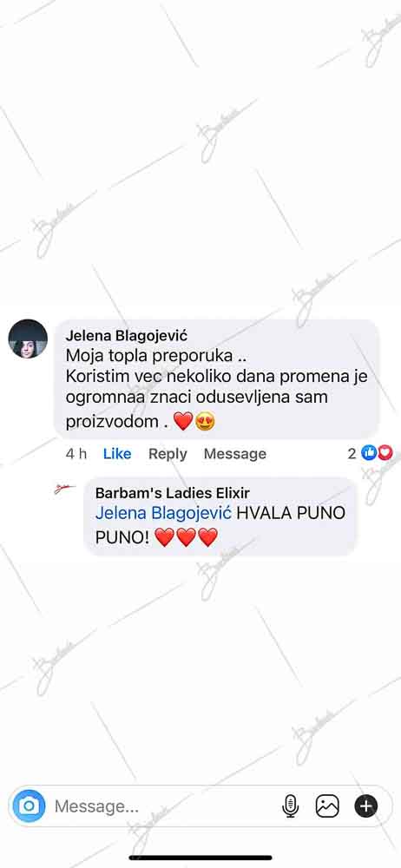Click the 4 h comment timestamp
The image size is (401, 868).
(x=76, y=454)
